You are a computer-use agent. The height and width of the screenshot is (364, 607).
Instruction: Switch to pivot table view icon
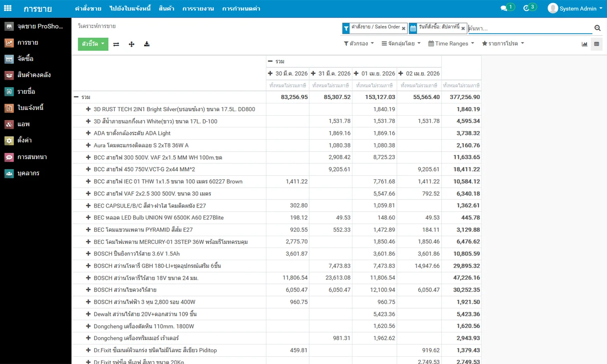tap(596, 44)
